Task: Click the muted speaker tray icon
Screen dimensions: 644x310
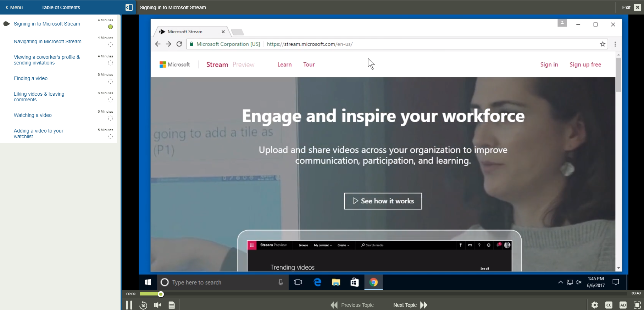Action: tap(579, 282)
